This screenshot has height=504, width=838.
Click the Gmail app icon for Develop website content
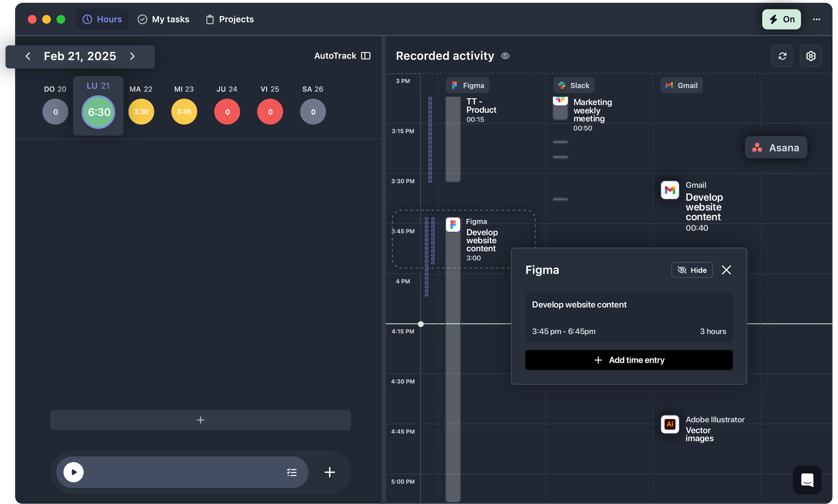tap(670, 190)
